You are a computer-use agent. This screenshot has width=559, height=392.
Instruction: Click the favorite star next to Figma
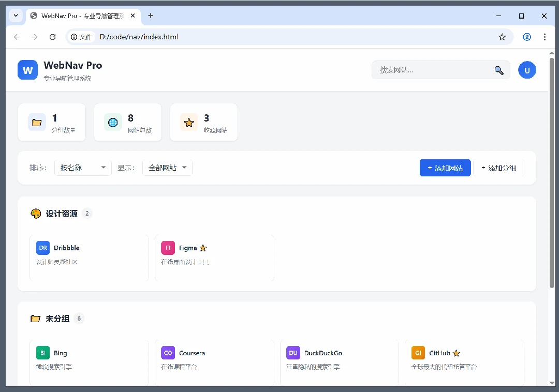point(203,248)
